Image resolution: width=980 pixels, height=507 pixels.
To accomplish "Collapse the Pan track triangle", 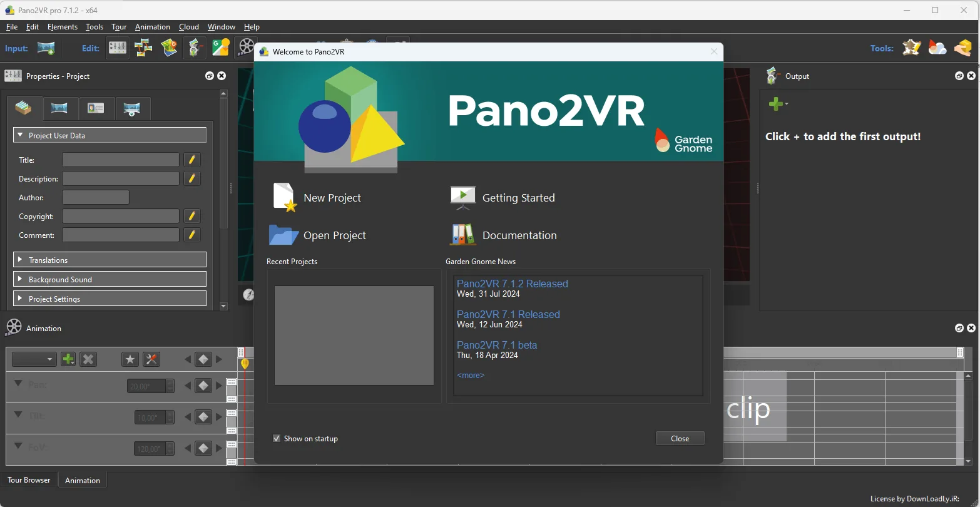I will [x=18, y=384].
